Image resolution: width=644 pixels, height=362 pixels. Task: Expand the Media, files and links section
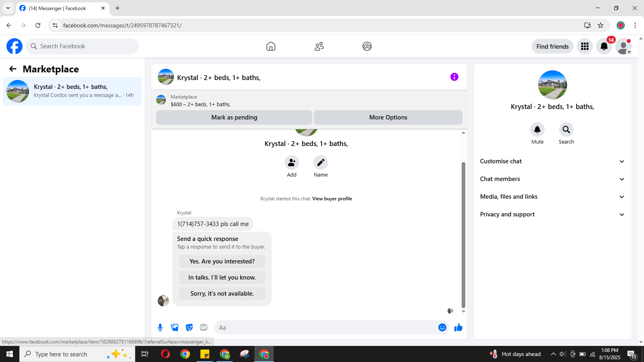553,197
